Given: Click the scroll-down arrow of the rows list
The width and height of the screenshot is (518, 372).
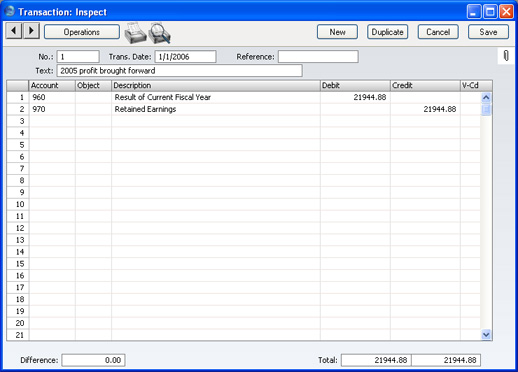Looking at the screenshot, I should (x=486, y=334).
